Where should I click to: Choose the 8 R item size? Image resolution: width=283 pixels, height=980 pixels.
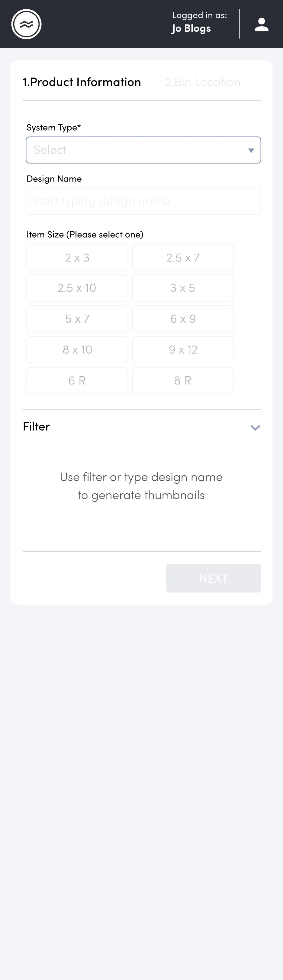click(x=183, y=381)
